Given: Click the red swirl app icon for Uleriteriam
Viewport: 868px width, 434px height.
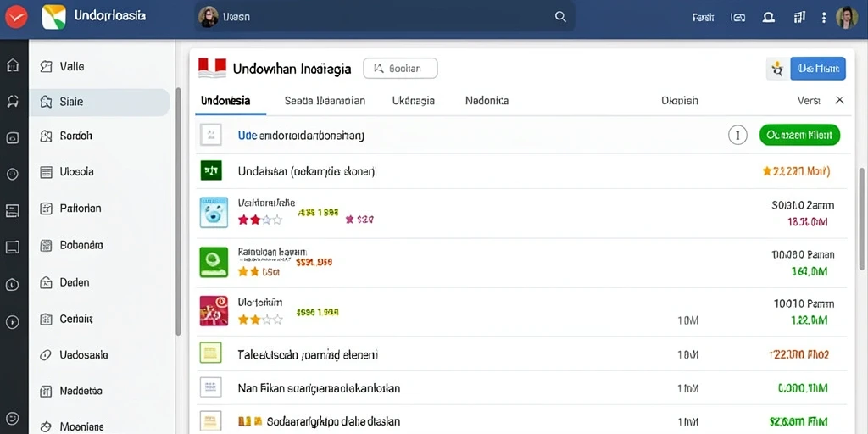Looking at the screenshot, I should (214, 310).
